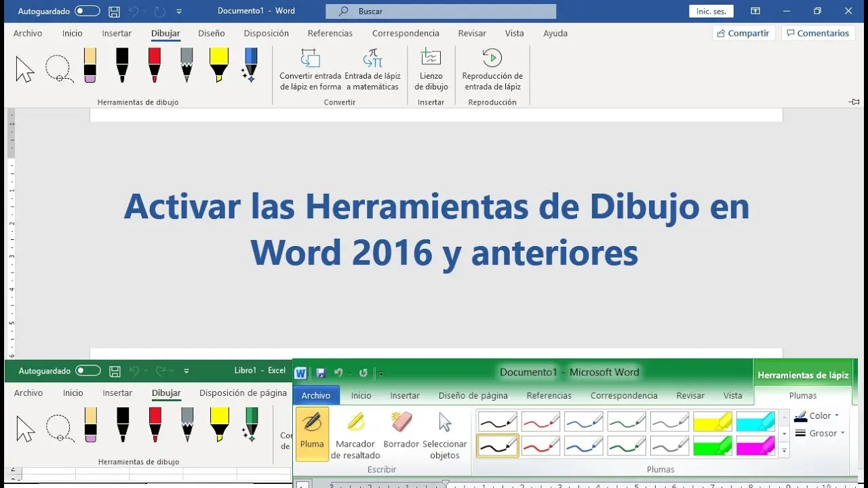
Task: Click the redo icon in Word title bar
Action: [x=160, y=12]
